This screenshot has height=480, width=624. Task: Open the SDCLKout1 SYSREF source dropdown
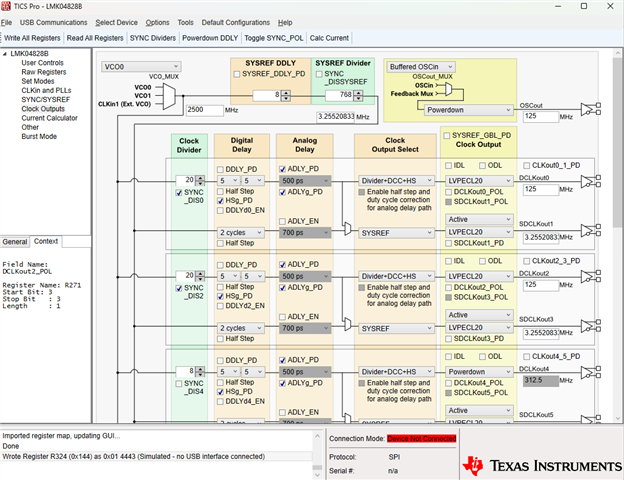point(396,233)
